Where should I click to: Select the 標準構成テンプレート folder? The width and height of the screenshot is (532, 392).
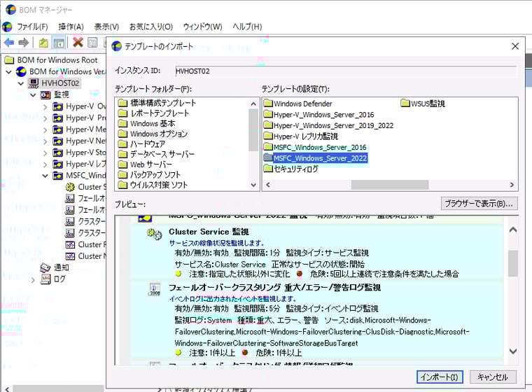coord(157,103)
